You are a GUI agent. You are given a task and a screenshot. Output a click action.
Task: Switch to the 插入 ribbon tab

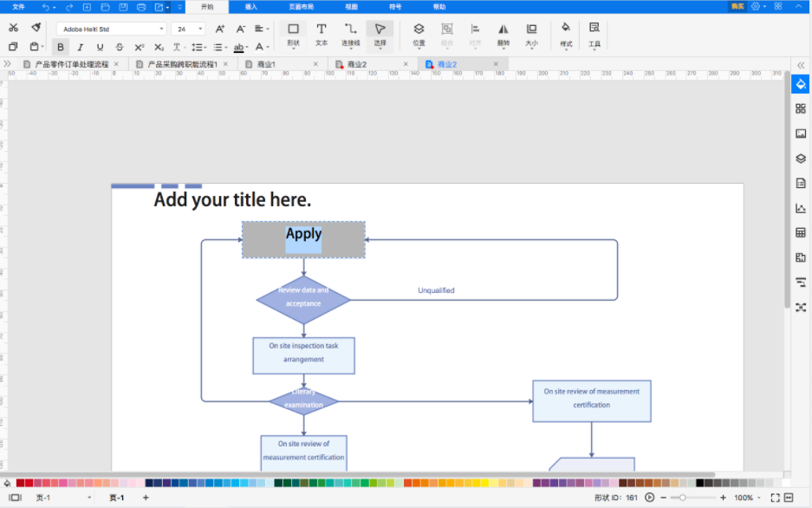pos(251,7)
